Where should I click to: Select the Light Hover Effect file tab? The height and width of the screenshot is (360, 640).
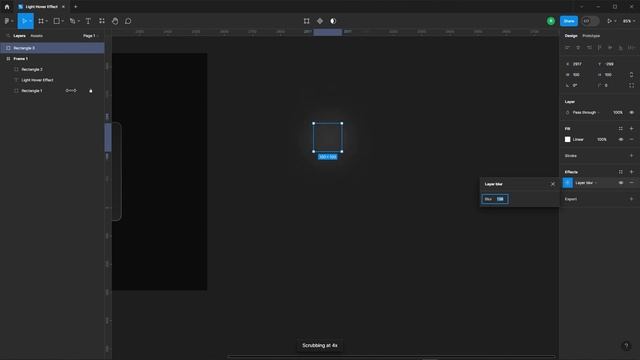[41, 7]
